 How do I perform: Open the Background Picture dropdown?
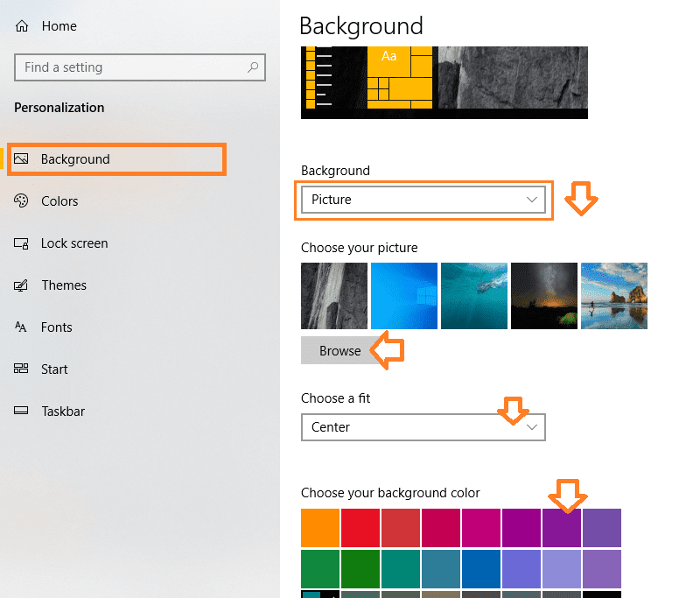423,200
